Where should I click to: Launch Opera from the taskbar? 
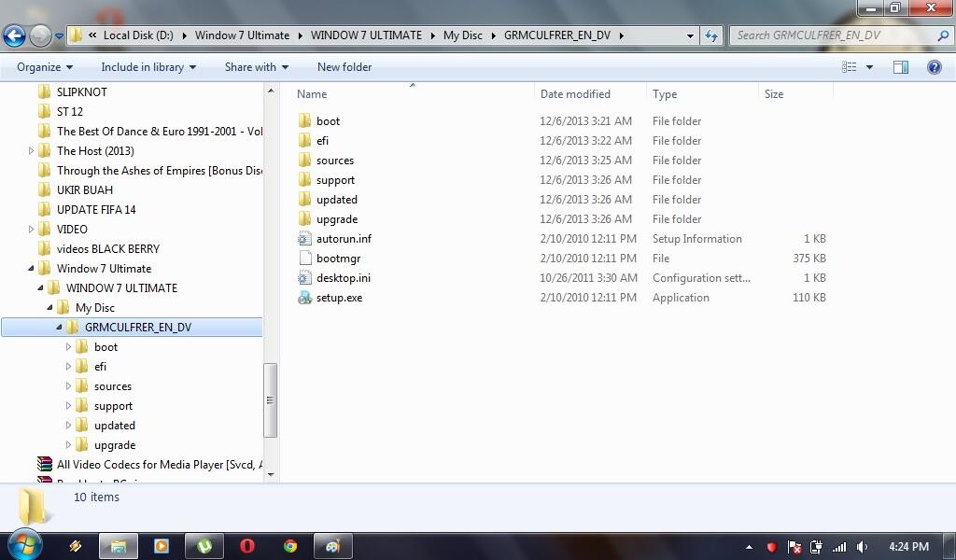246,546
